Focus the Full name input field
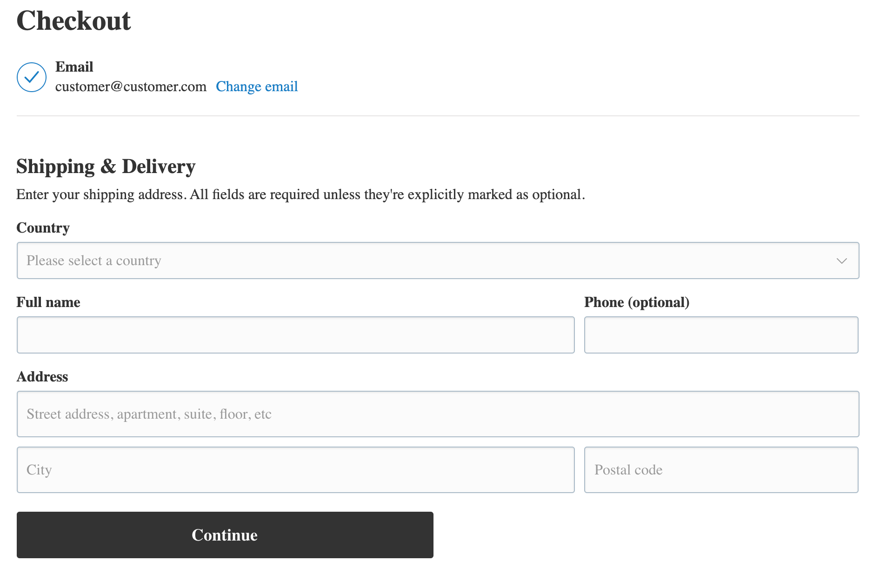The image size is (880, 588). (x=295, y=335)
